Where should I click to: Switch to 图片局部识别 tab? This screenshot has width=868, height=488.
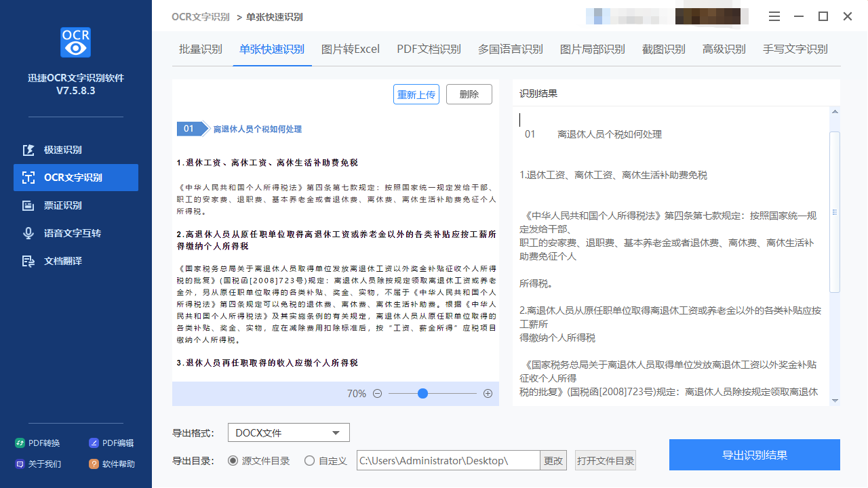592,49
